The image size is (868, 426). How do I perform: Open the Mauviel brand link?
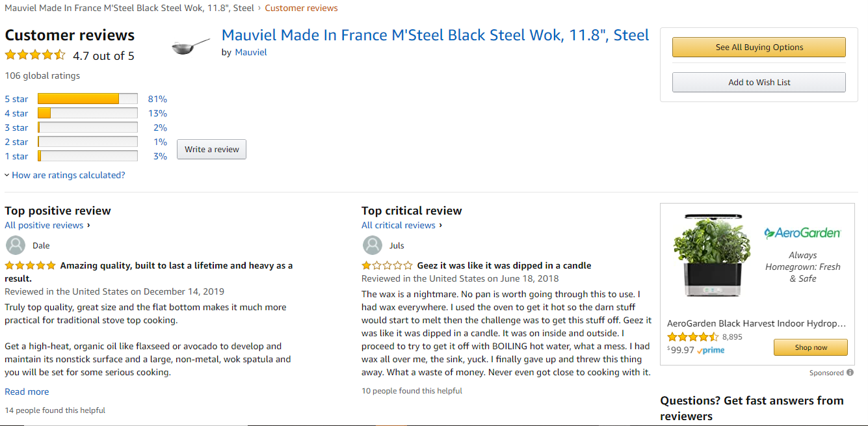[250, 52]
